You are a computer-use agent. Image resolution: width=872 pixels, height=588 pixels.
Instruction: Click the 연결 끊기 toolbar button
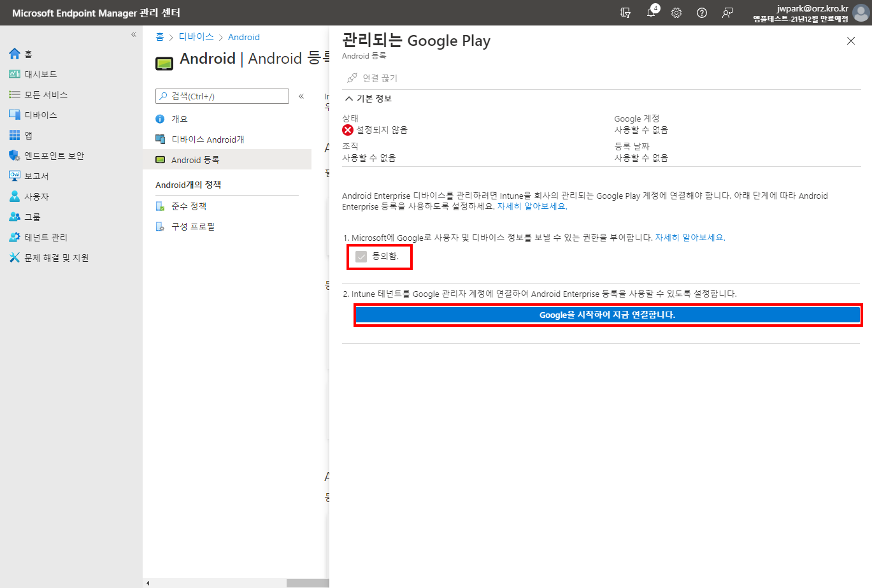(x=372, y=78)
